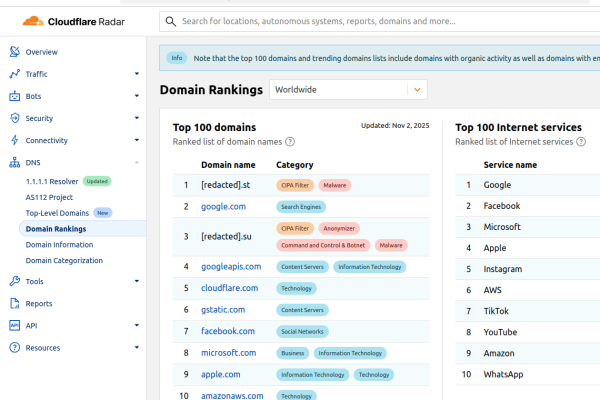Open the cloudflare.com domain link
The image size is (600, 400).
(230, 288)
